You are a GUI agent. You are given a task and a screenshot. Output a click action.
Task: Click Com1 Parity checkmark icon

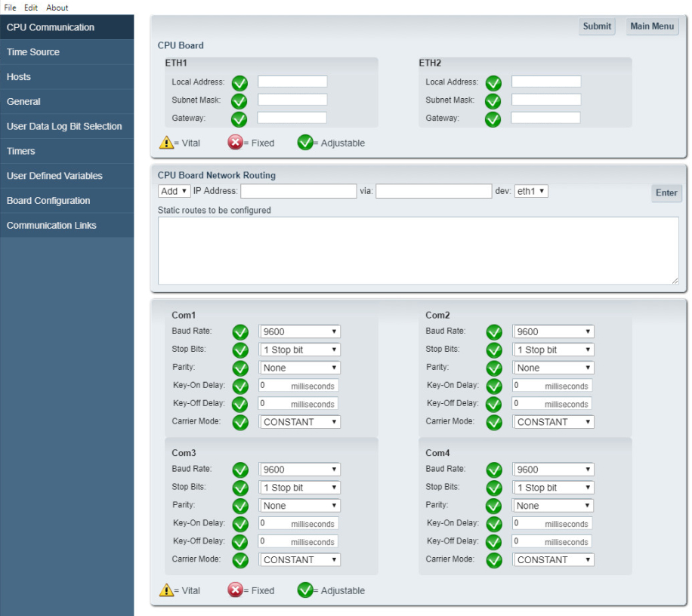click(x=240, y=368)
